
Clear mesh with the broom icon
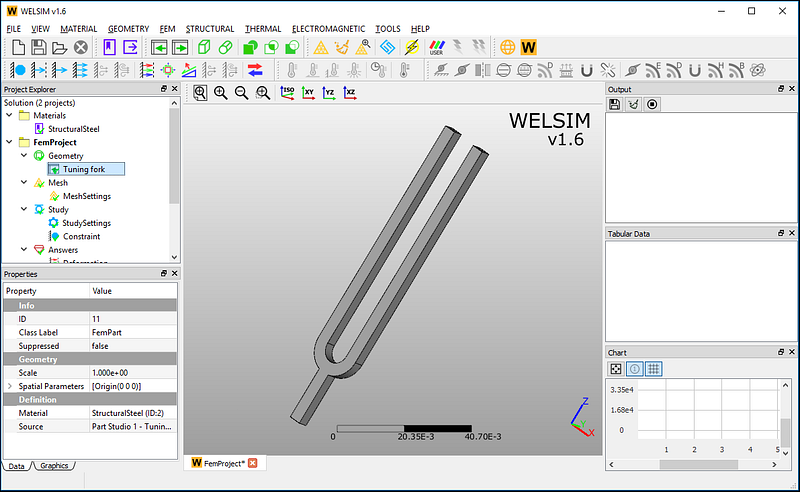click(x=342, y=47)
